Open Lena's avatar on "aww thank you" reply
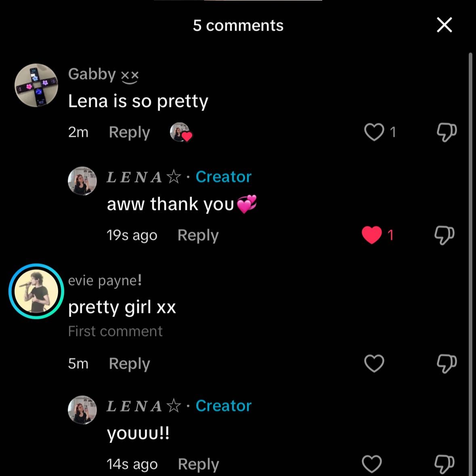This screenshot has height=476, width=476. [x=82, y=180]
